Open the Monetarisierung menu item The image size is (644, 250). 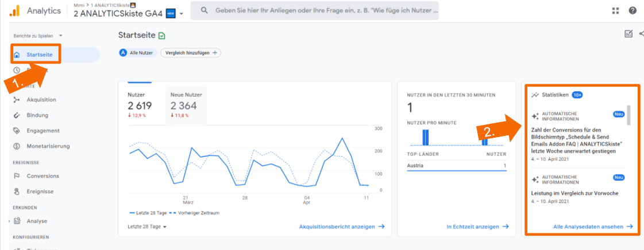click(48, 146)
